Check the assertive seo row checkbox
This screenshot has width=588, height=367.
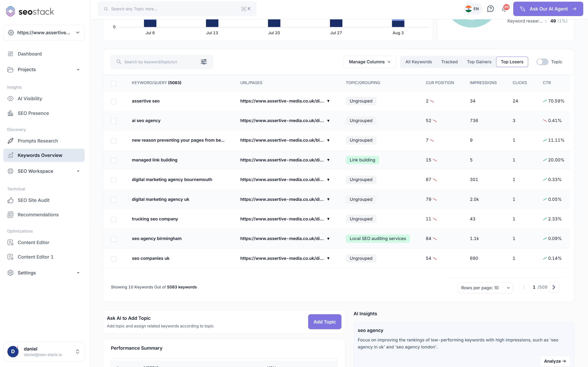(113, 101)
